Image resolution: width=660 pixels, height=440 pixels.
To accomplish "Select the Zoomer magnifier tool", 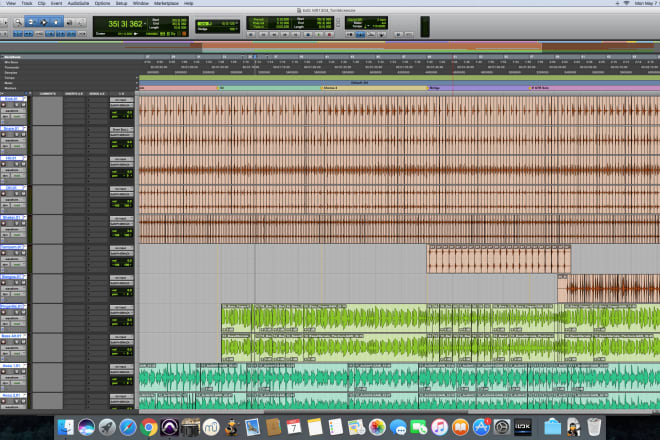I will 19,22.
